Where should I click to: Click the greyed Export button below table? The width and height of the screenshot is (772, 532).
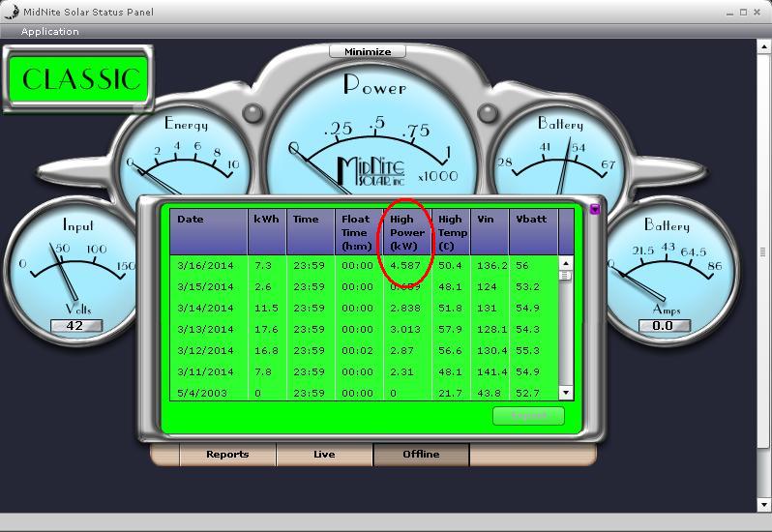click(528, 416)
